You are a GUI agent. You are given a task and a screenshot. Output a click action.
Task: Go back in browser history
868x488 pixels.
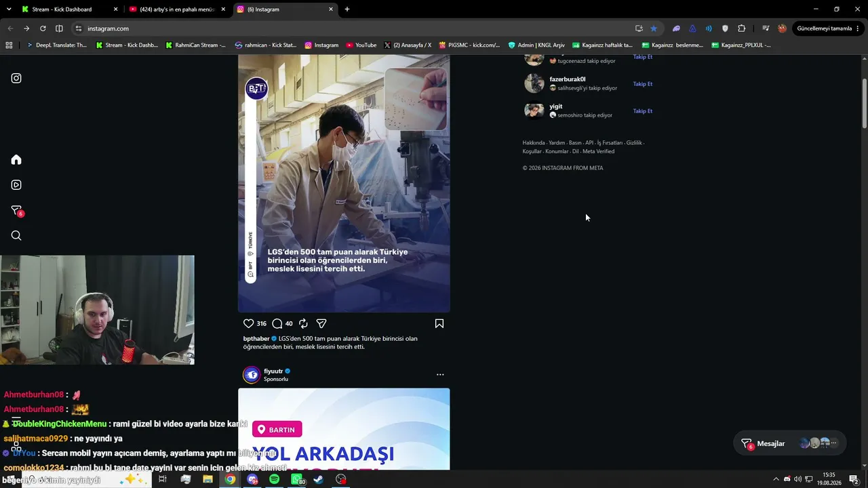(10, 28)
